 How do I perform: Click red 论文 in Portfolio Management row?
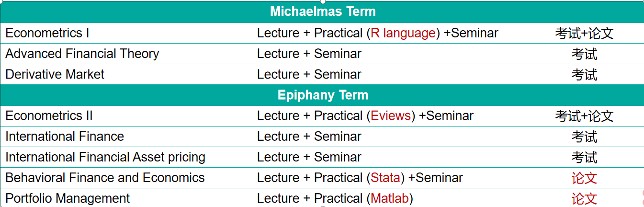point(585,199)
